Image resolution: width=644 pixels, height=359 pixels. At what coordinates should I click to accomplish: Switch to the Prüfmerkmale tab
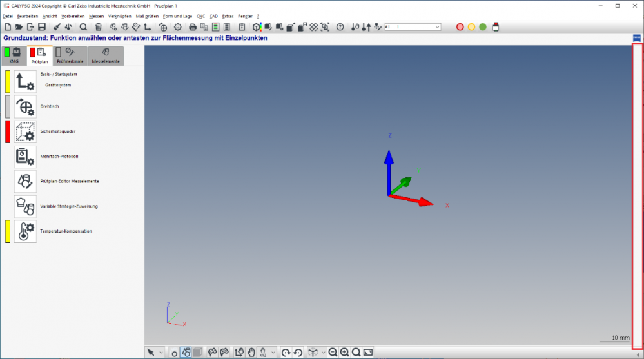(x=70, y=56)
